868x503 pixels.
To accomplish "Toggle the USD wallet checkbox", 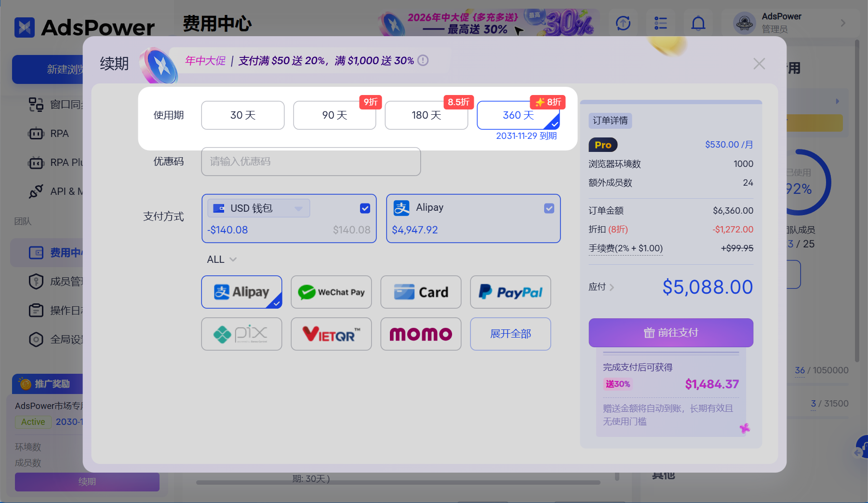I will point(365,208).
